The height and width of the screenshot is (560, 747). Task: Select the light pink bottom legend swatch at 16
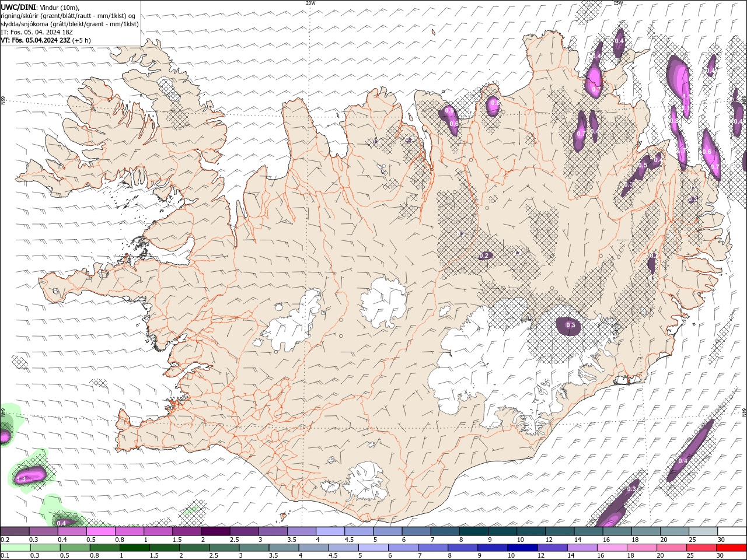tap(612, 548)
